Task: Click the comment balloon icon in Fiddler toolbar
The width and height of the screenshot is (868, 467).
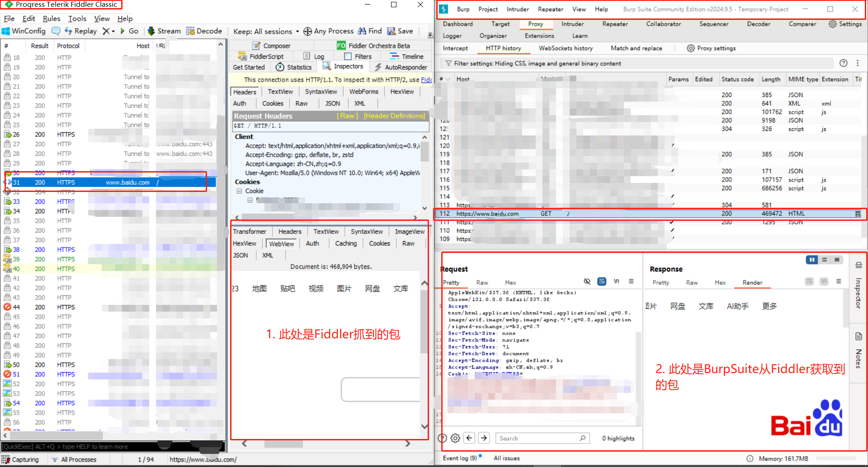Action: click(56, 31)
